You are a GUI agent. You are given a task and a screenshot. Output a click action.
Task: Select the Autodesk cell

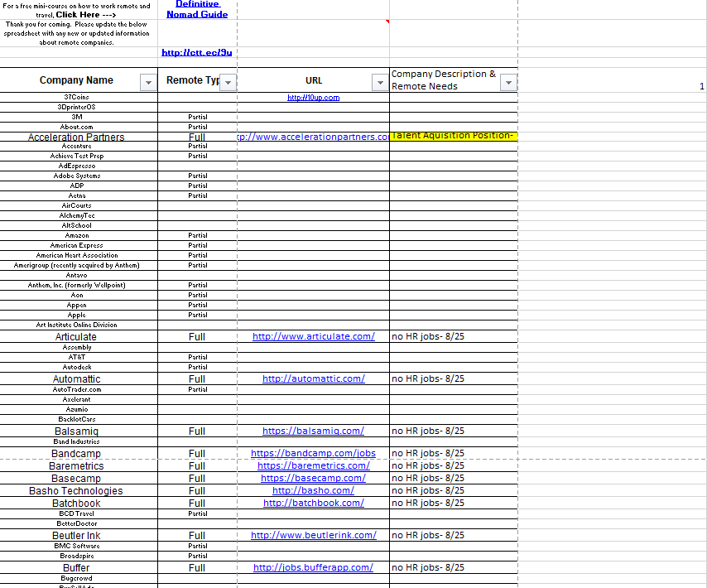tap(77, 367)
